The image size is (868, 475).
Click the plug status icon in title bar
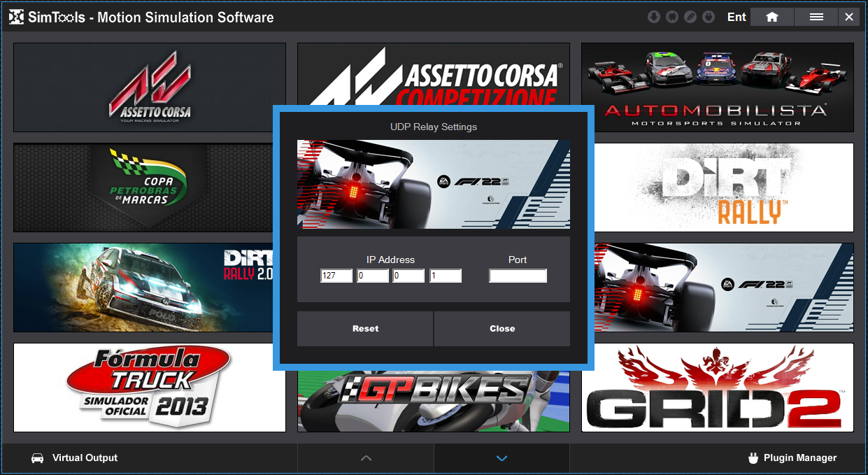click(709, 17)
